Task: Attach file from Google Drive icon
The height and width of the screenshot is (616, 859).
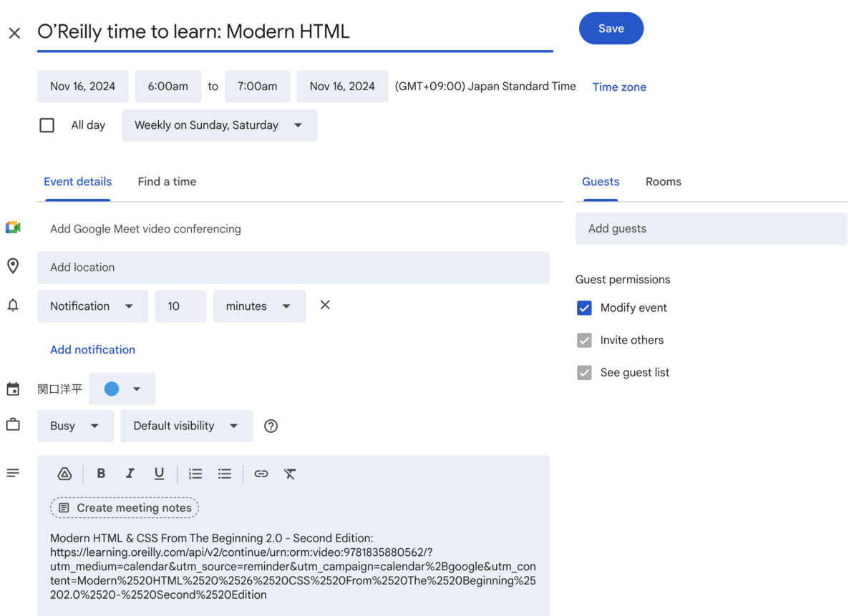Action: click(64, 474)
